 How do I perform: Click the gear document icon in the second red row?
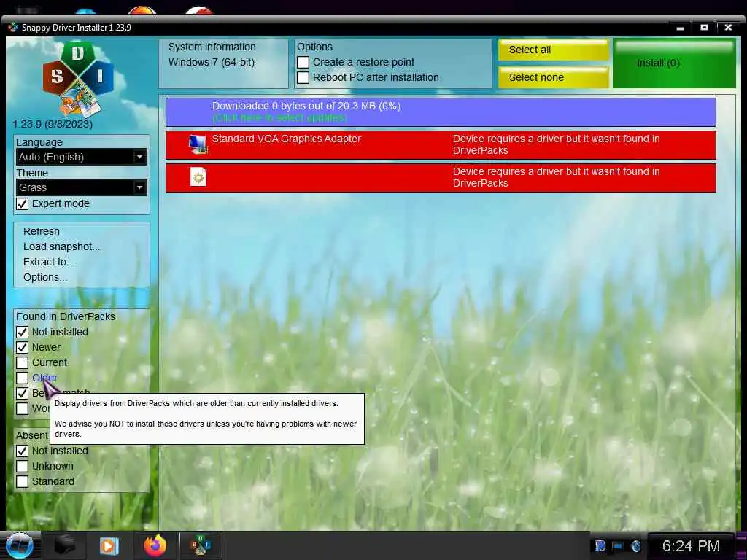198,177
